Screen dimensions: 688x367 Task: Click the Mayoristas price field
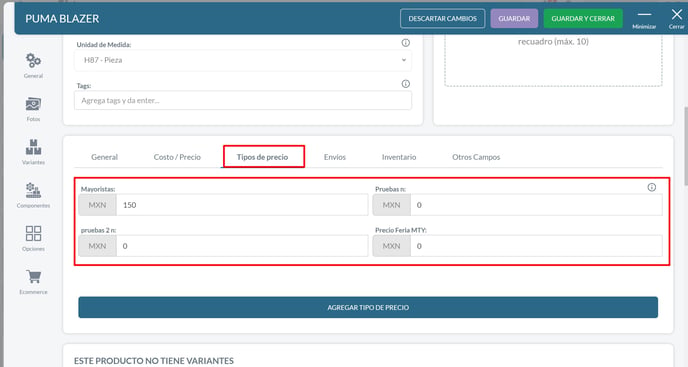242,205
